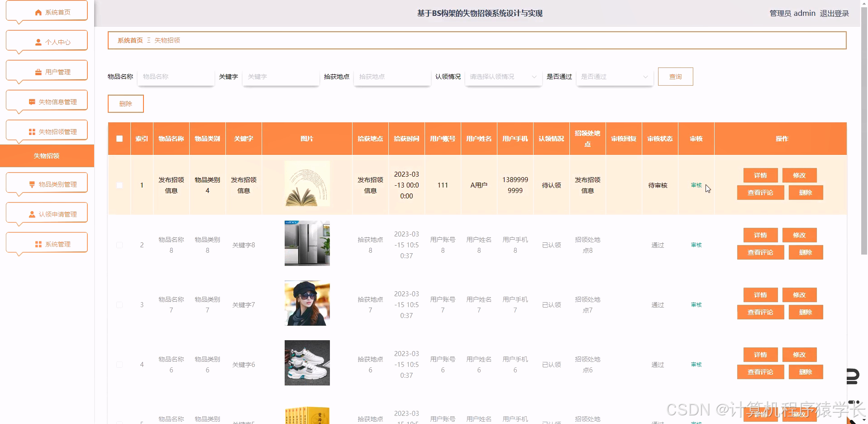Click 管理员 admin label

[792, 14]
